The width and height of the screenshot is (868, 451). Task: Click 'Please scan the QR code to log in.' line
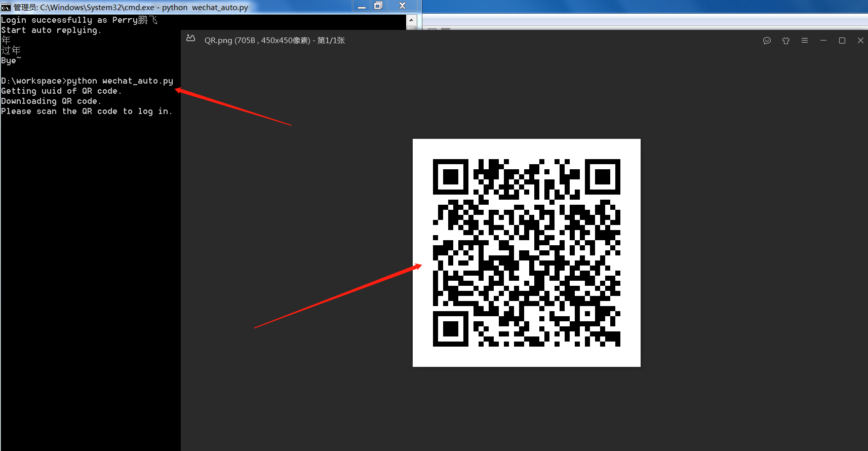[x=87, y=111]
